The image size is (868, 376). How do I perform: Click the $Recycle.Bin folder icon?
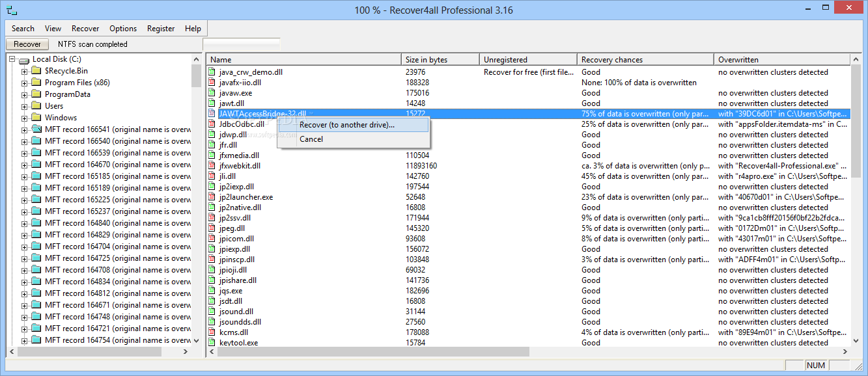coord(36,71)
